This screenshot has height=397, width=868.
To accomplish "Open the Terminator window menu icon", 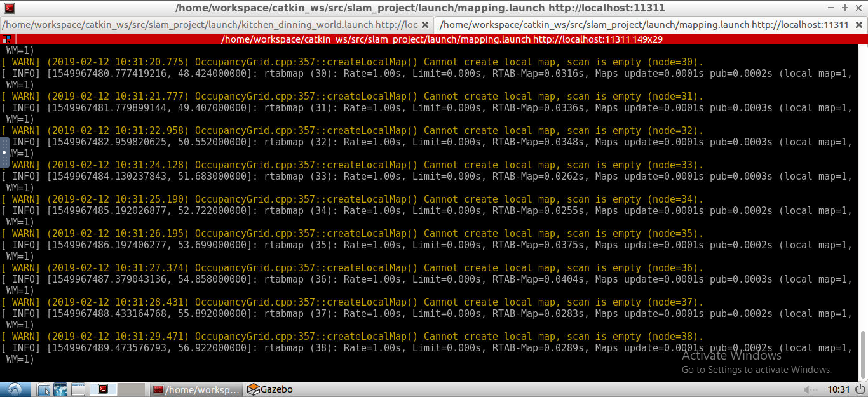I will [9, 8].
